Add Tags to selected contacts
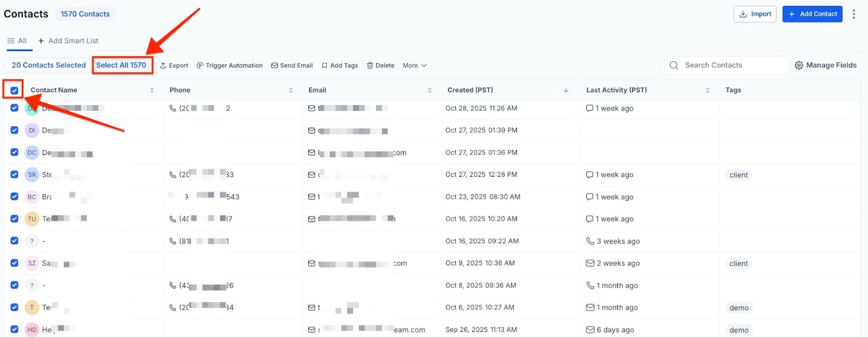Screen dimensions: 868x338 [x=340, y=65]
